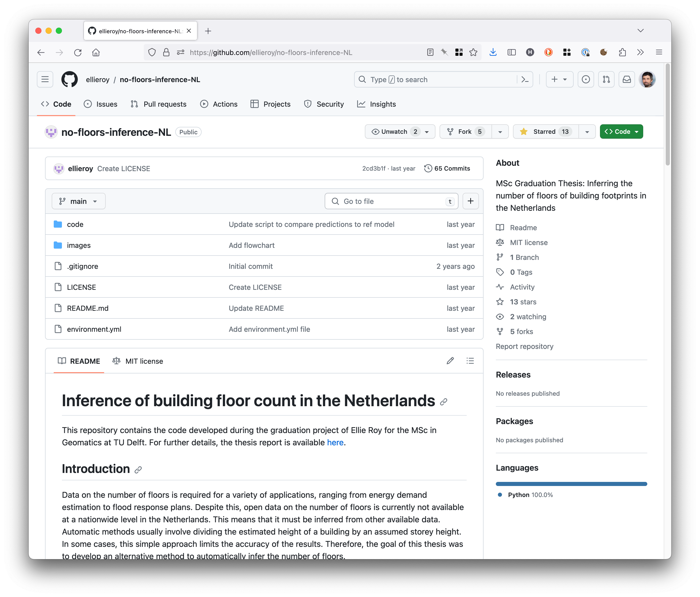Toggle the Starred button
The image size is (700, 597).
pos(546,132)
